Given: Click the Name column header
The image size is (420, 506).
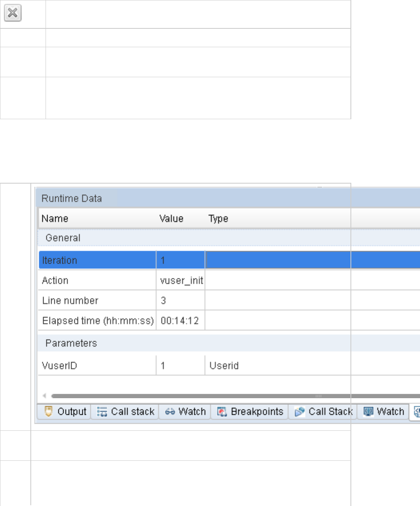Looking at the screenshot, I should coord(55,218).
